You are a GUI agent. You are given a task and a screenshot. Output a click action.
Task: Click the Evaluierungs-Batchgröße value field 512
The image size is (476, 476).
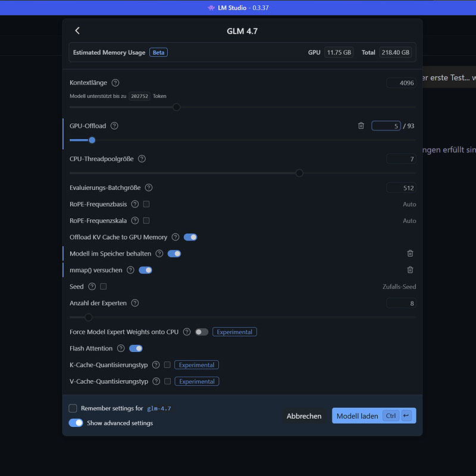(401, 188)
